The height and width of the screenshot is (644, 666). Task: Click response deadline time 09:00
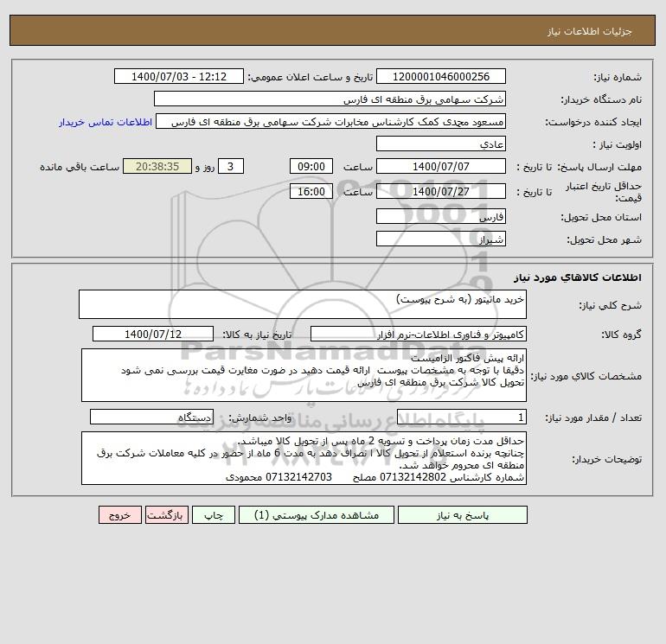(x=311, y=167)
